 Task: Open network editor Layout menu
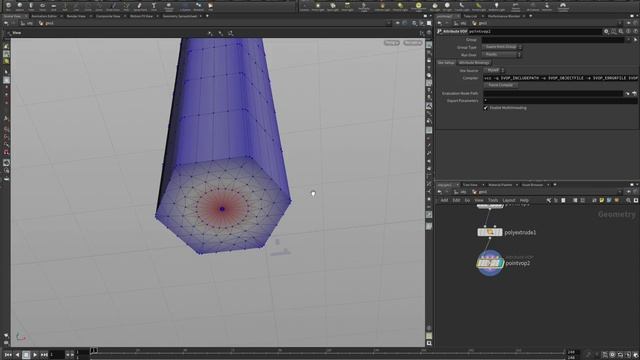(509, 200)
